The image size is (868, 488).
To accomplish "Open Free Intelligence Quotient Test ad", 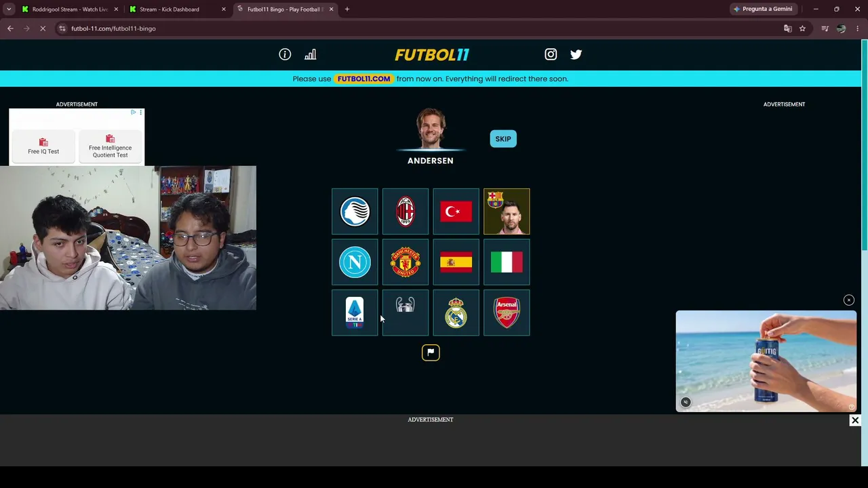I will 110,146.
